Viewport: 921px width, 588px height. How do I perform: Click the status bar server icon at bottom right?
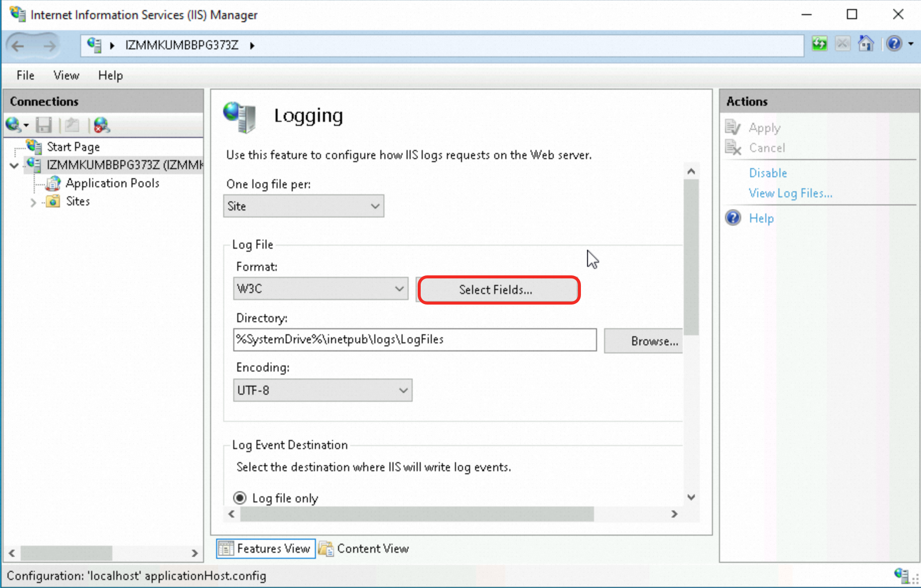(901, 575)
